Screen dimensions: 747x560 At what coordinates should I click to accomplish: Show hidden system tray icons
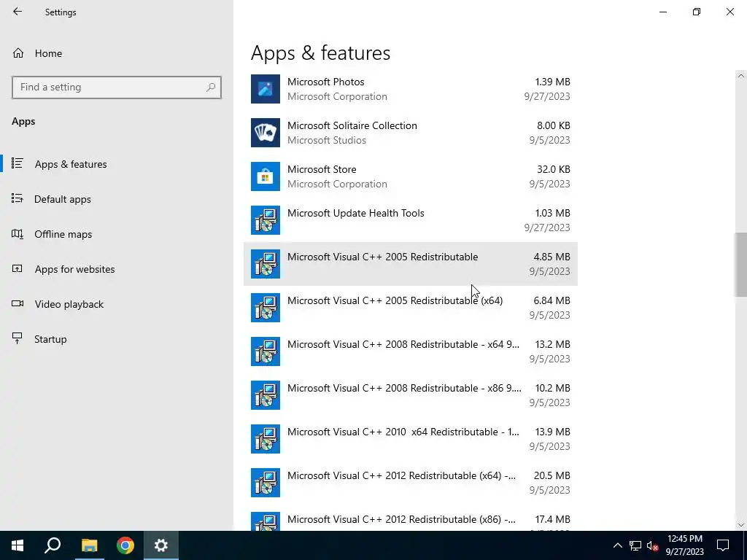pyautogui.click(x=617, y=545)
